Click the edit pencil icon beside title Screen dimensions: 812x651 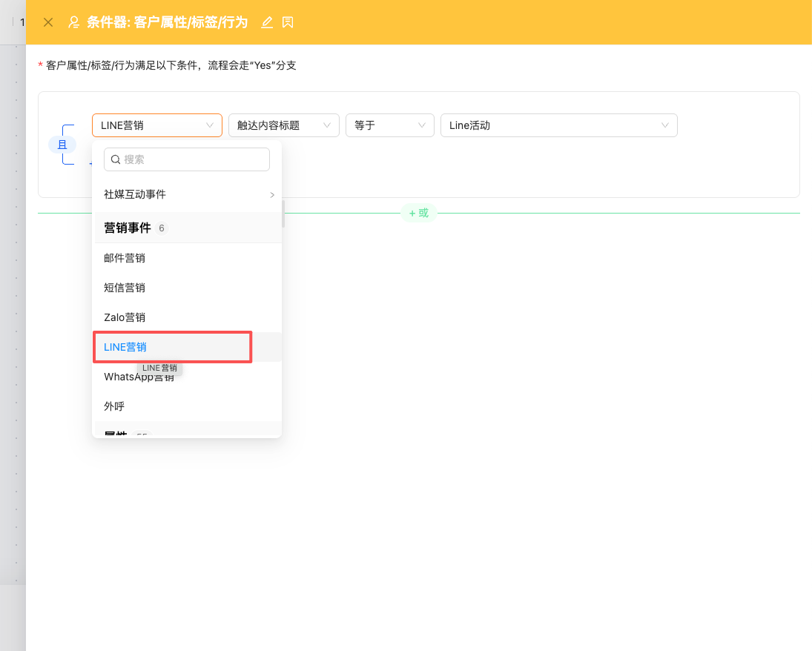pos(268,22)
